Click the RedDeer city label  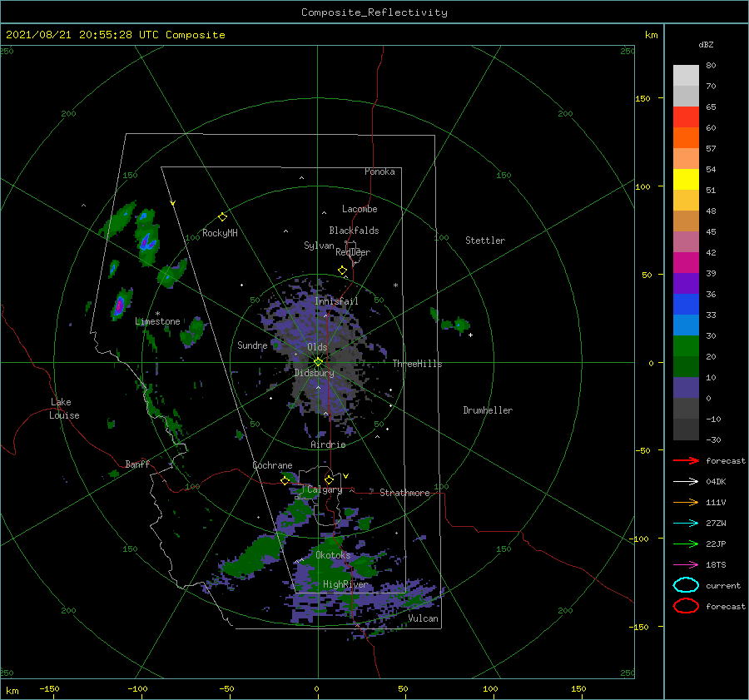click(x=353, y=252)
